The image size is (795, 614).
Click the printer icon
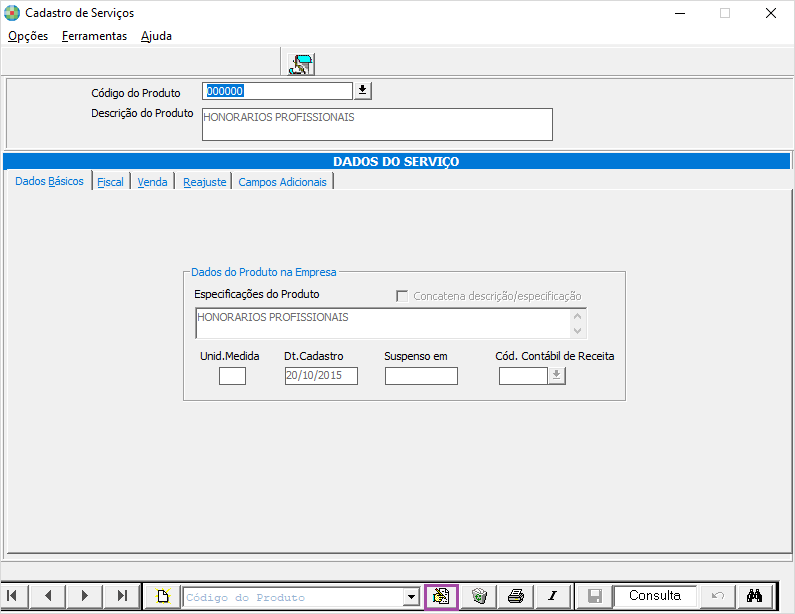pos(516,596)
